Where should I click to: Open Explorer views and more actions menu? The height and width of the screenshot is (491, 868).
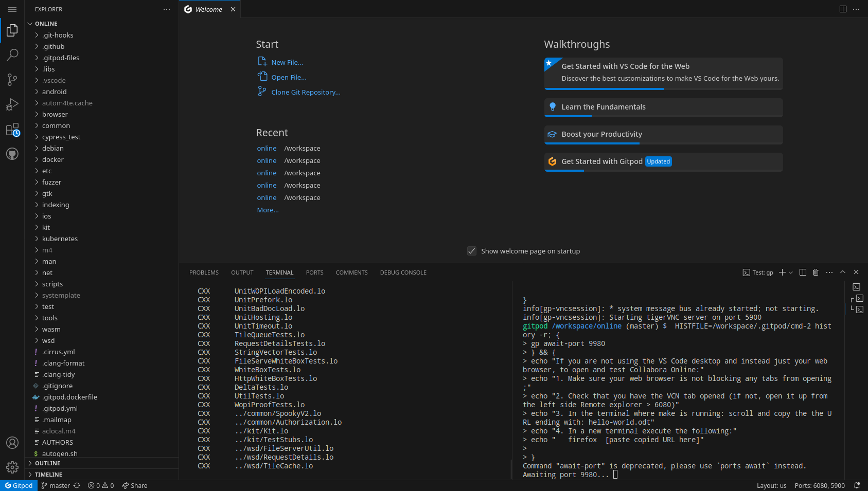[167, 9]
